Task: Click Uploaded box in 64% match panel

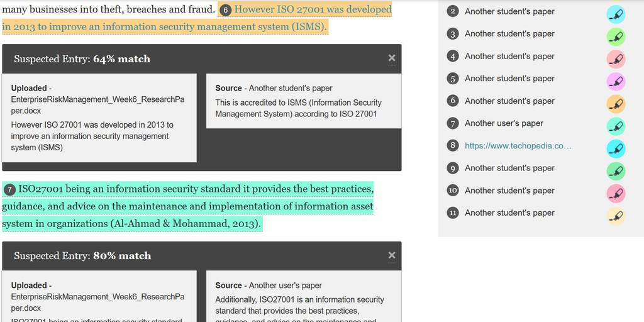Action: pyautogui.click(x=99, y=118)
